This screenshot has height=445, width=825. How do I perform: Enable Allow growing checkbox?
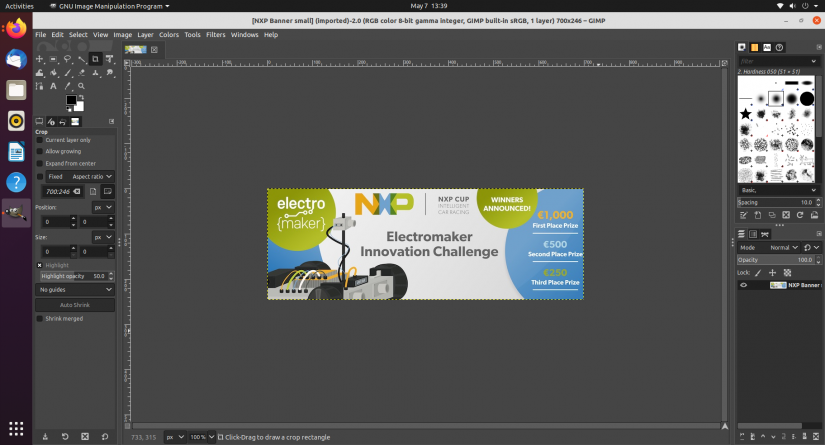pyautogui.click(x=39, y=151)
